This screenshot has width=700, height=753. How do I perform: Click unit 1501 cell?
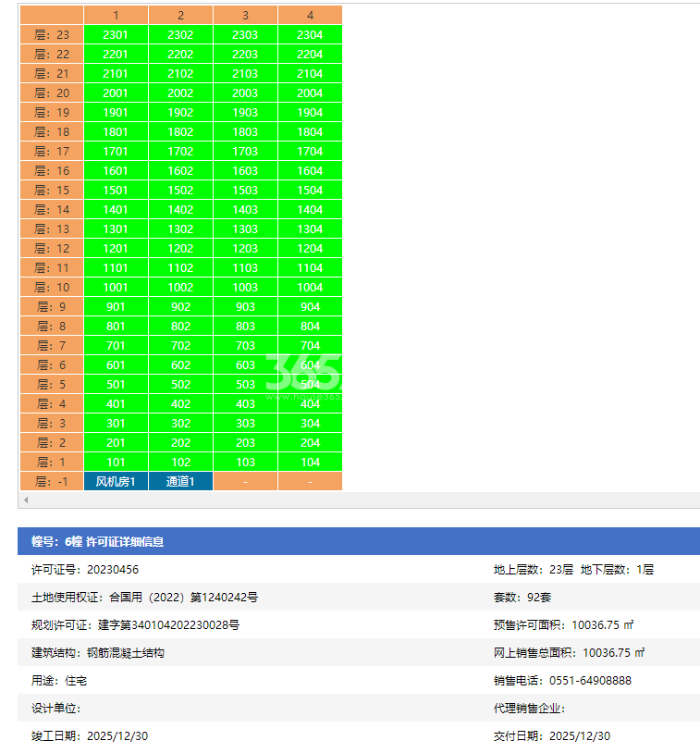coord(116,191)
